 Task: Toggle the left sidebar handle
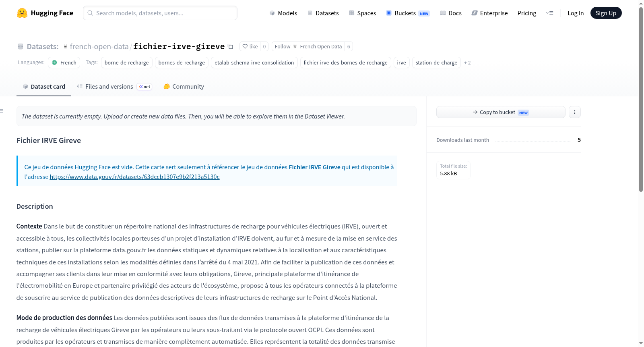point(2,111)
